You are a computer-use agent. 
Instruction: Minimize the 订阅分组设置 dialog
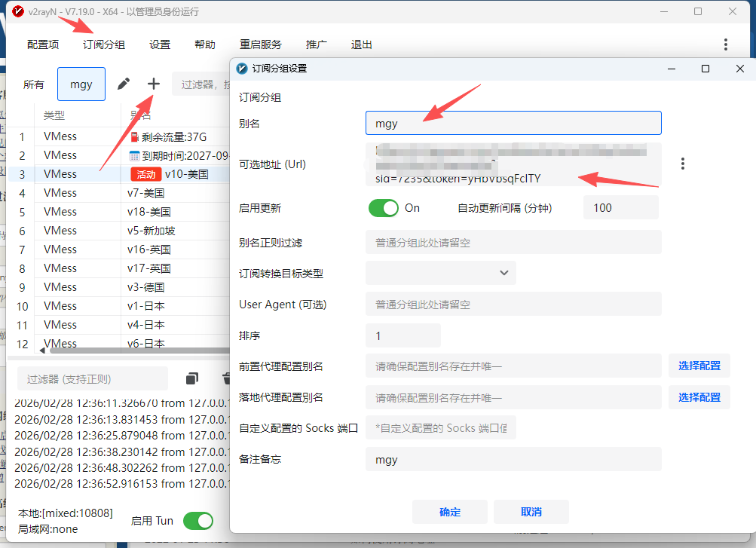(x=671, y=69)
